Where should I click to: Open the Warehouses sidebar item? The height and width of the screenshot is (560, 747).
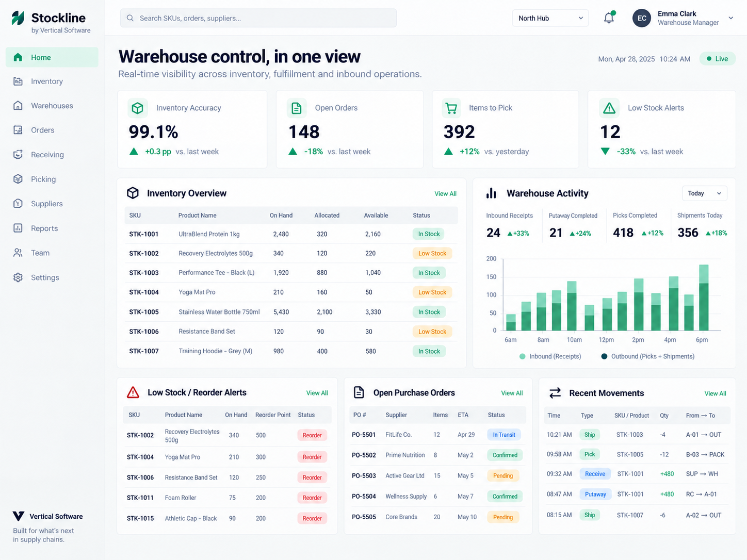(52, 106)
